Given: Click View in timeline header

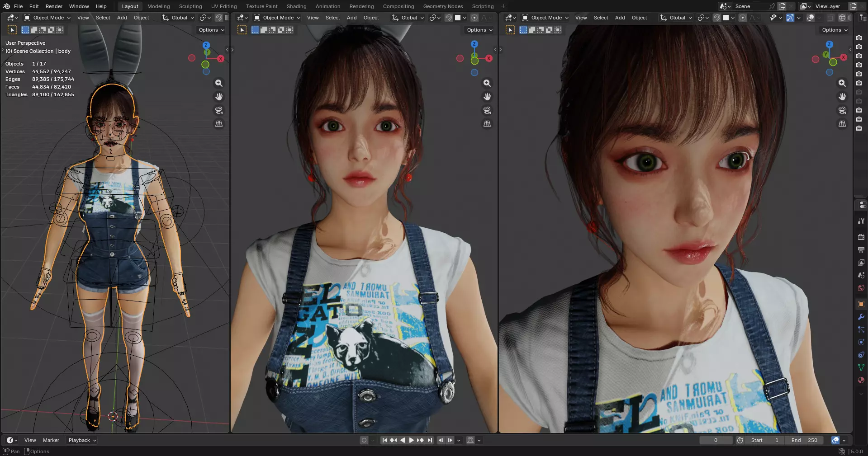Looking at the screenshot, I should click(30, 440).
